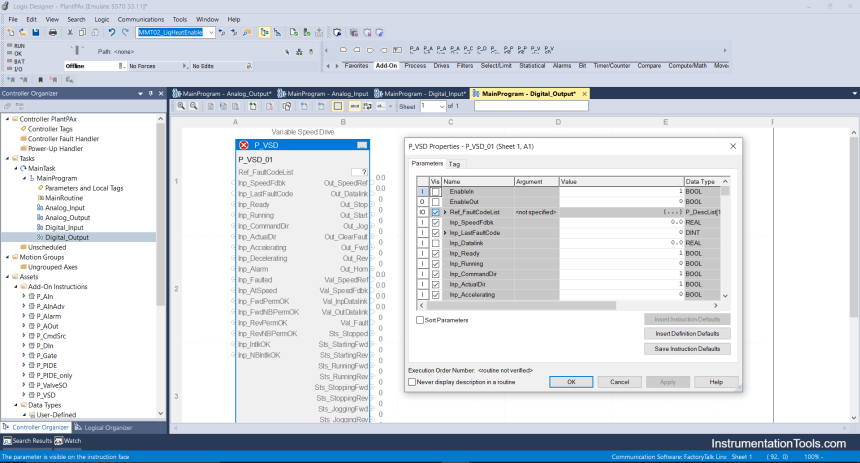
Task: Click the add sheet icon in the routine toolbar
Action: click(252, 106)
